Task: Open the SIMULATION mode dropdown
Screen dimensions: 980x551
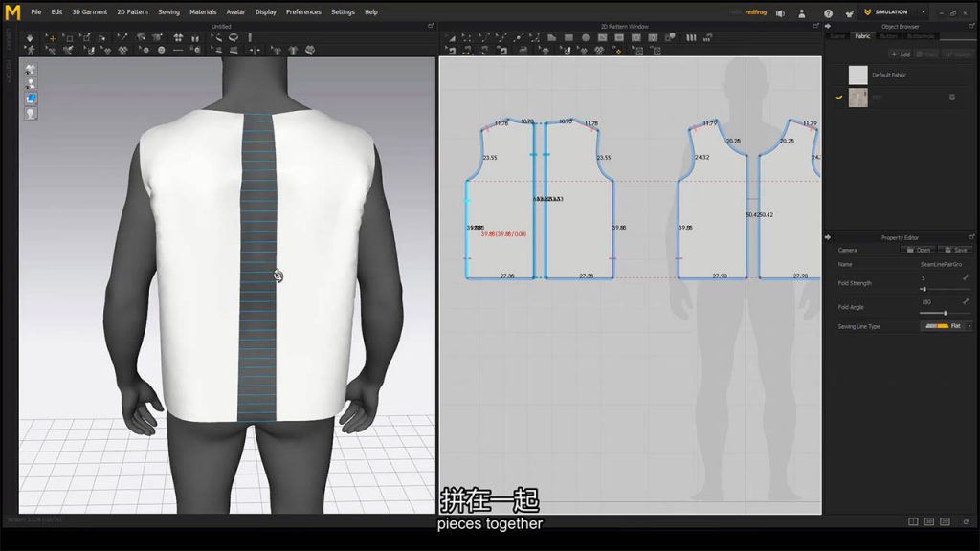Action: pos(924,11)
